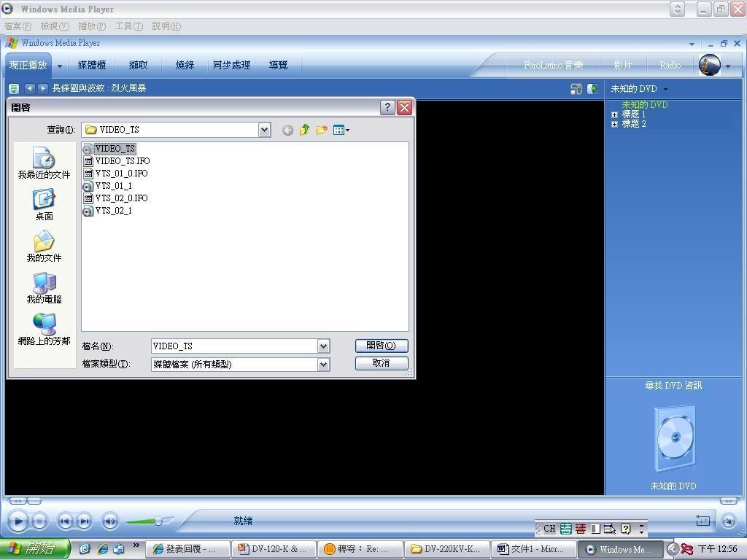Screen dimensions: 747x560
Task: Click the 檔名 filename input field
Action: pos(234,346)
